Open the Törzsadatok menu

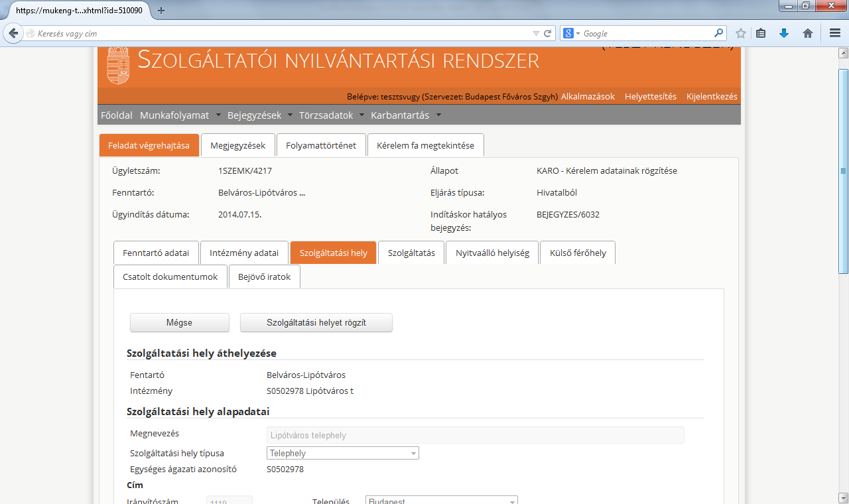[x=332, y=115]
